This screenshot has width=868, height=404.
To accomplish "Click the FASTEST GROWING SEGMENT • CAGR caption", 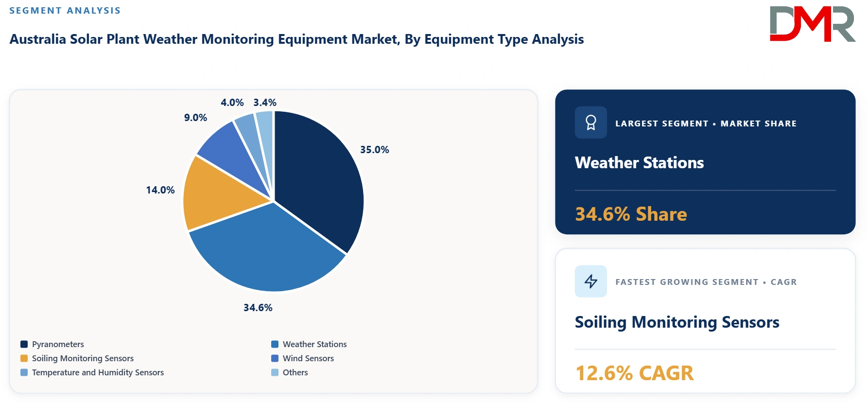I will click(706, 282).
